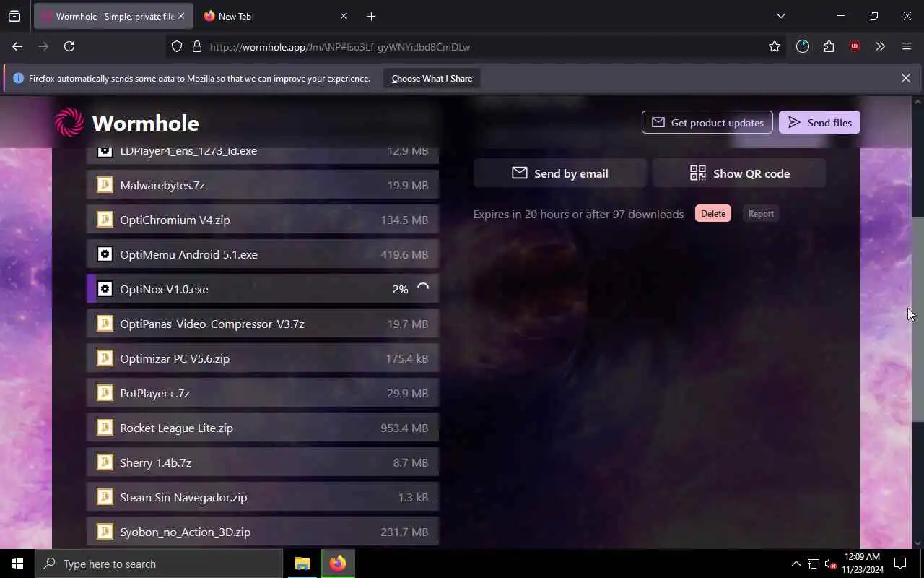Click the Syobon_no_Action_3D.zip file name
The image size is (924, 578).
click(186, 532)
